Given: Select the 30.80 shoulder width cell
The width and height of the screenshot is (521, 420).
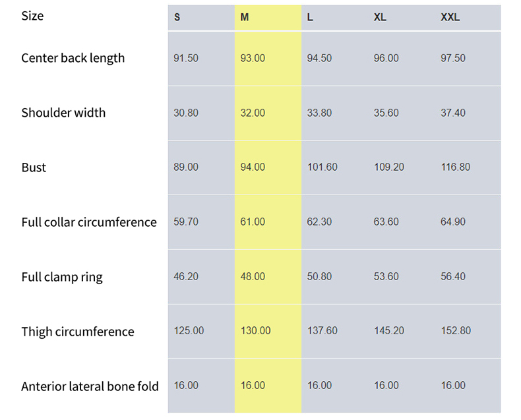Looking at the screenshot, I should tap(186, 113).
